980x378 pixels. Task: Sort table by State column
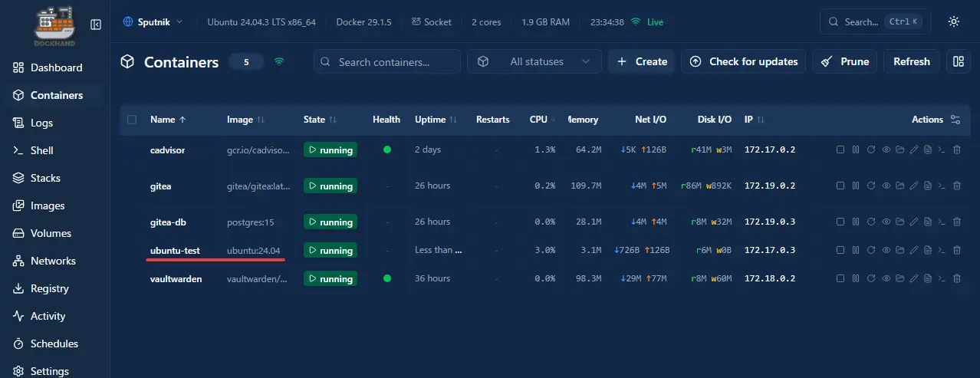click(320, 120)
